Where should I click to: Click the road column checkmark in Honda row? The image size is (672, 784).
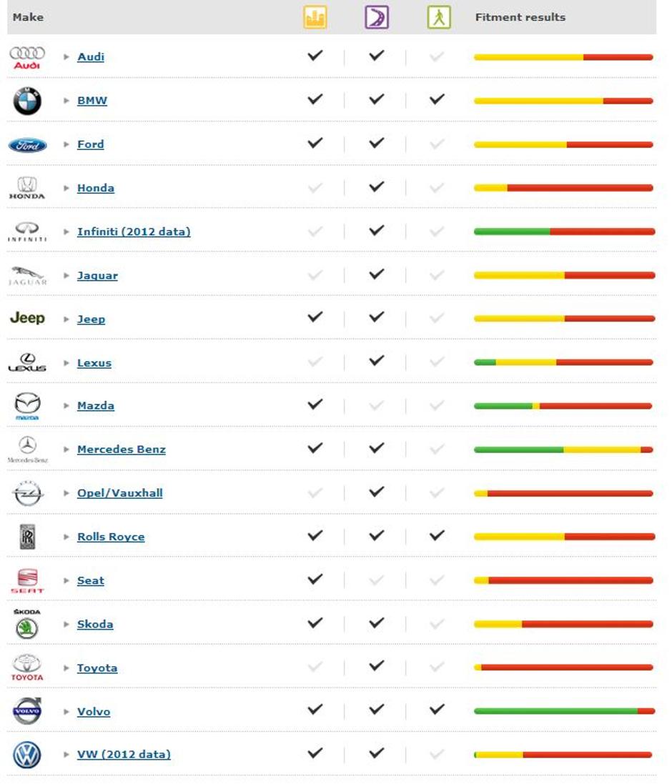coord(376,187)
